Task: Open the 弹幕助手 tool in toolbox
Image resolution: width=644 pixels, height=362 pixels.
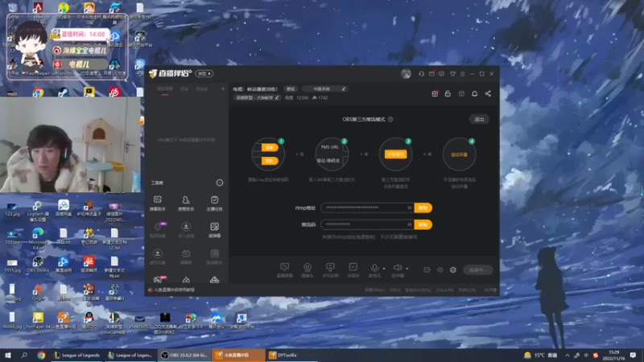Action: [157, 204]
